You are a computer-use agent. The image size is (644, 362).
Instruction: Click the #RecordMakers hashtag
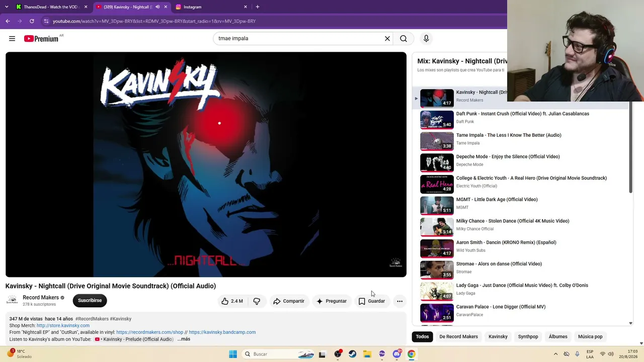(92, 319)
